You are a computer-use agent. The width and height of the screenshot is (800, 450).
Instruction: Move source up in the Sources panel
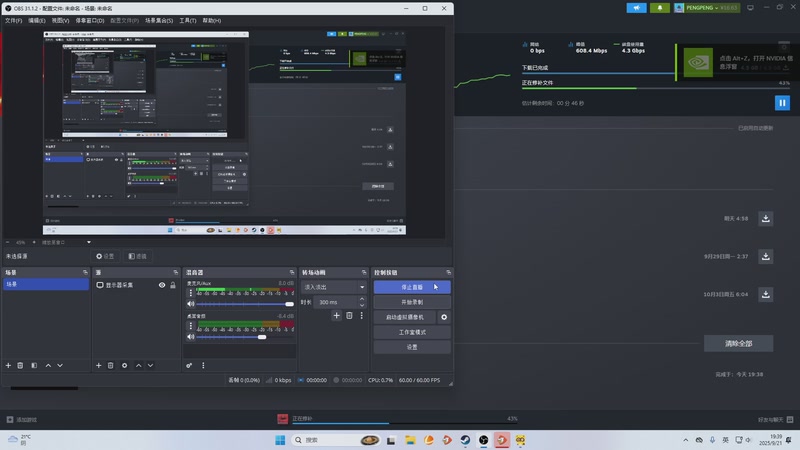click(139, 365)
